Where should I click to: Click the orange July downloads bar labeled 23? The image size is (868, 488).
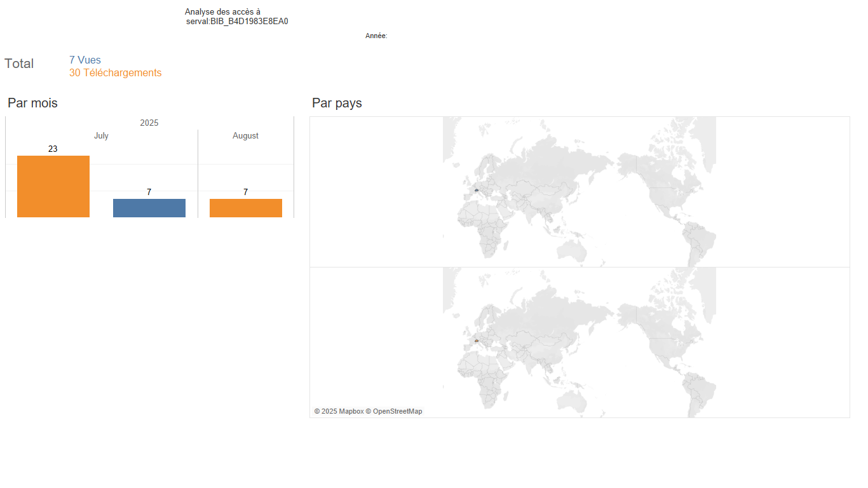coord(53,186)
